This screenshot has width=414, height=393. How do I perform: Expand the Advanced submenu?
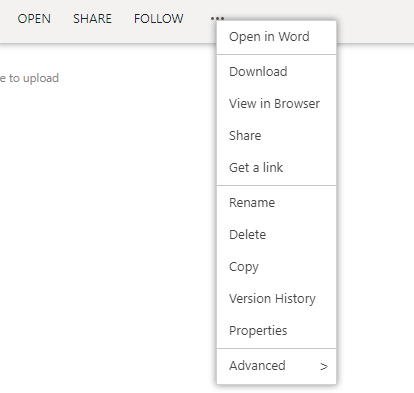[x=276, y=366]
